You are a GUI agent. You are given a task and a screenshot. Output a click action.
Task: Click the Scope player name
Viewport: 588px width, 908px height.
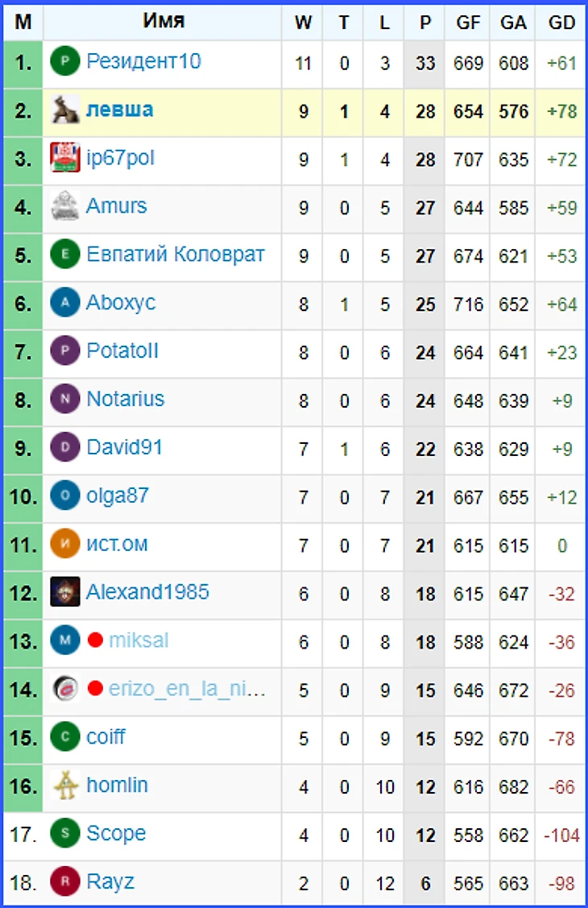pyautogui.click(x=116, y=833)
